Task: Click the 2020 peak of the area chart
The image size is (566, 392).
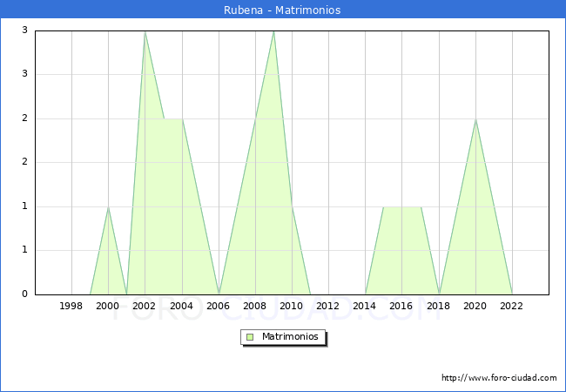Action: (x=475, y=119)
